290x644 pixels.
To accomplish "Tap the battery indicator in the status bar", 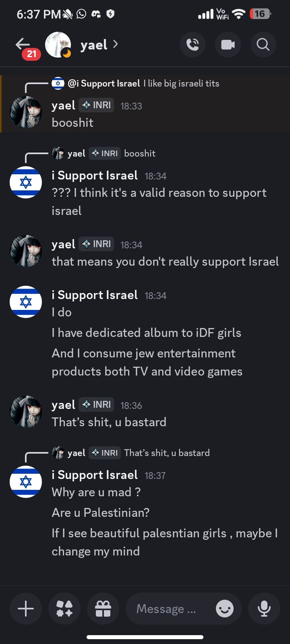I will point(260,14).
